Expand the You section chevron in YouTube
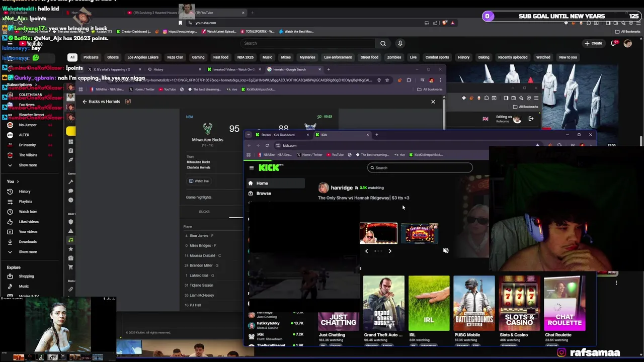The image size is (644, 362). tap(18, 182)
